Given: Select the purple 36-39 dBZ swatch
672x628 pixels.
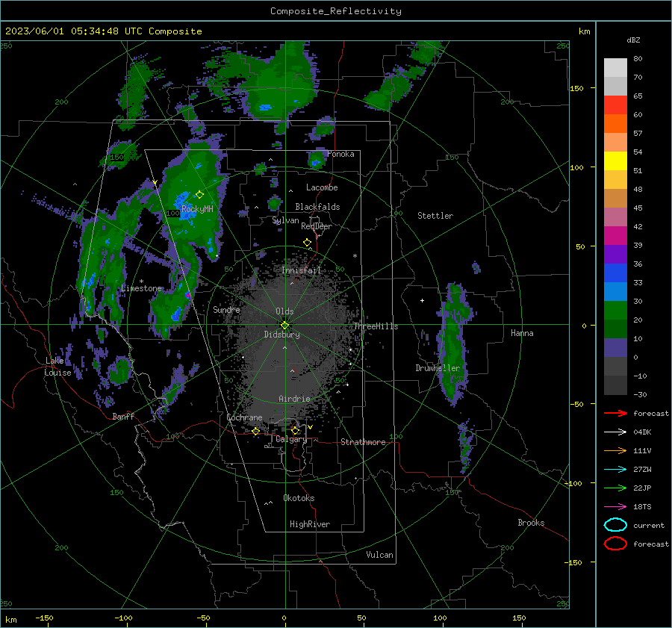Looking at the screenshot, I should [x=615, y=254].
